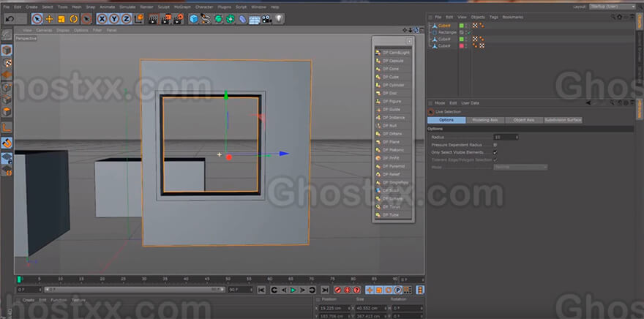
Task: Toggle Rectangle enable checkmark in Object Manager
Action: click(x=468, y=32)
